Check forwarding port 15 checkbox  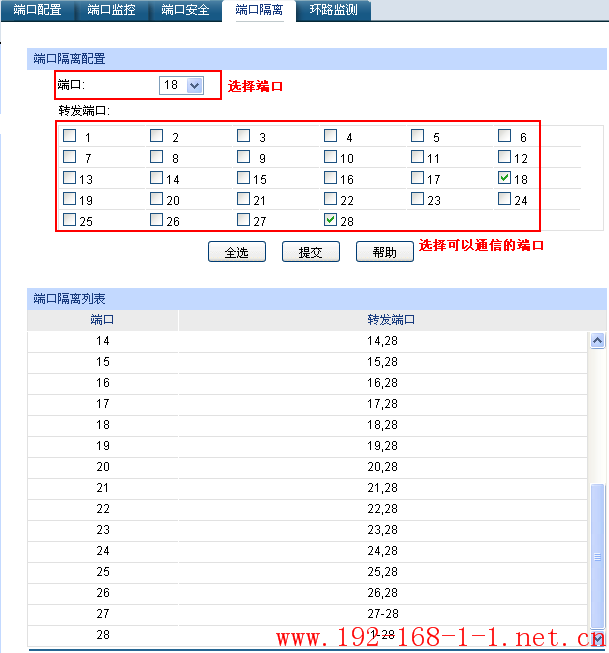244,177
